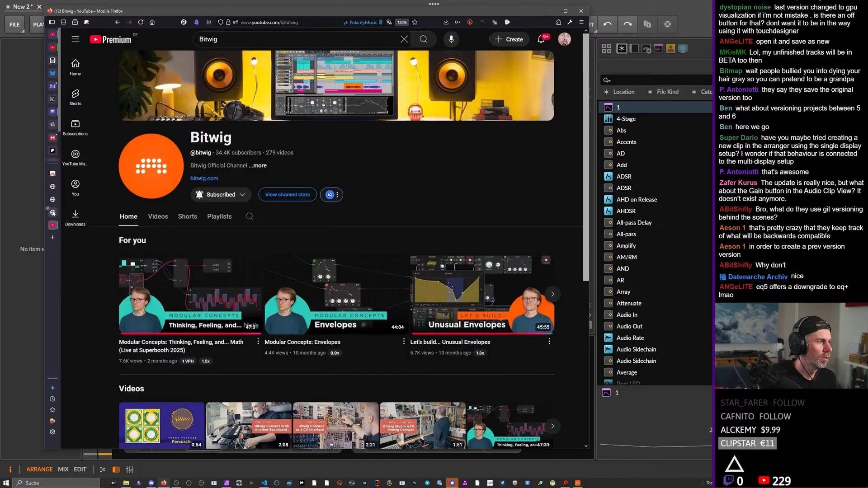Open the YouTube notifications bell

click(541, 39)
